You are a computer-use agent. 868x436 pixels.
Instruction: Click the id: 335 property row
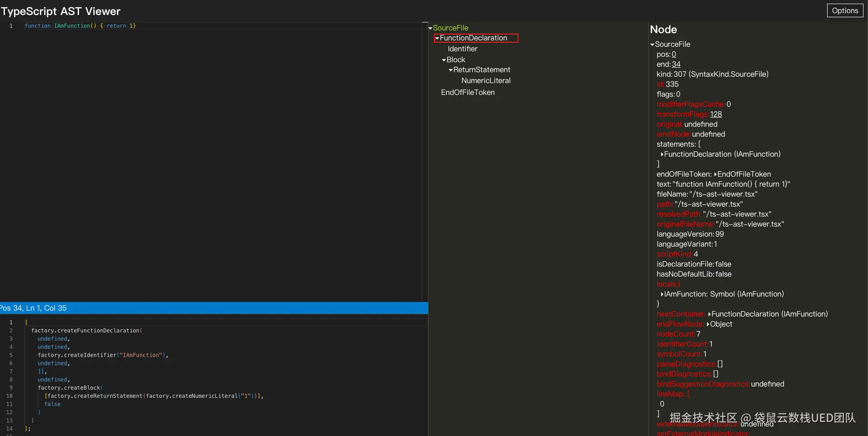point(667,84)
